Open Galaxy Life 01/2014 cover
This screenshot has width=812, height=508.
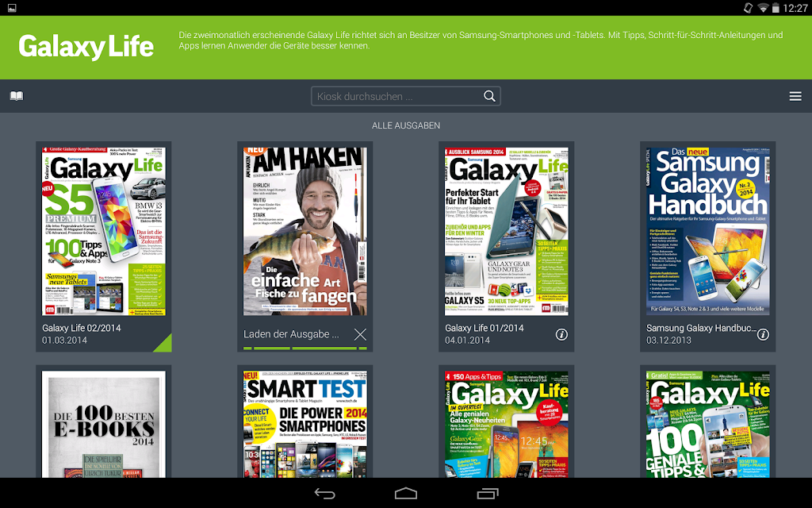tap(507, 231)
